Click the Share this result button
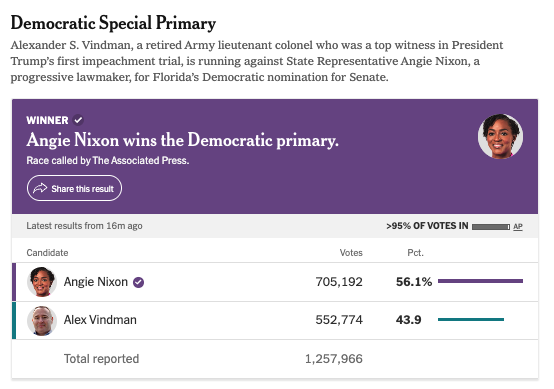 click(x=74, y=188)
